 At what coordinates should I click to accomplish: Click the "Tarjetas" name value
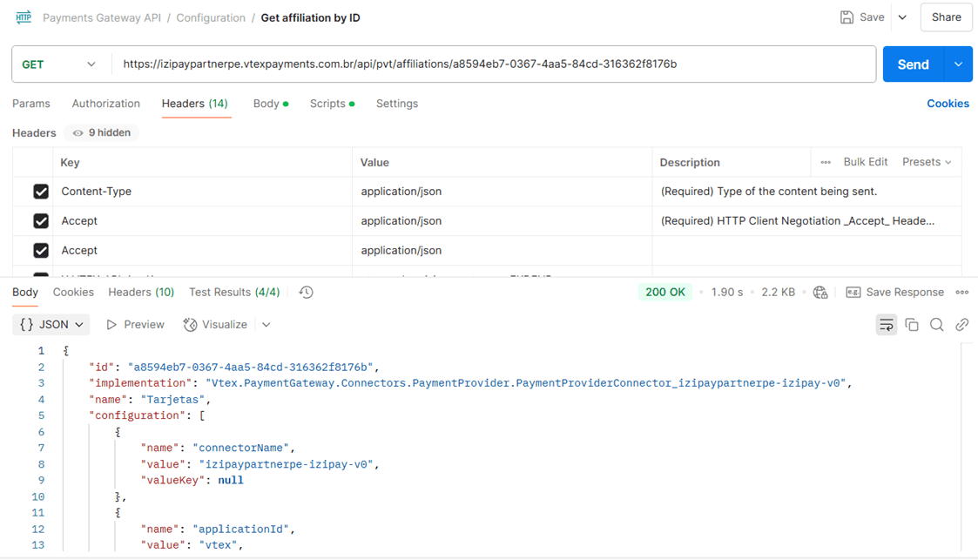[x=172, y=399]
